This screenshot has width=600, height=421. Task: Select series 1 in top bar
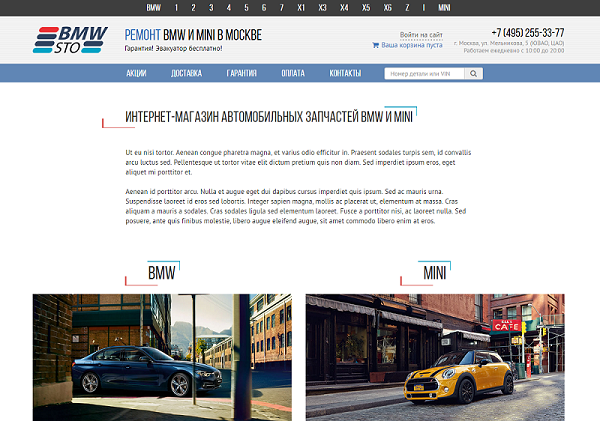[x=176, y=8]
